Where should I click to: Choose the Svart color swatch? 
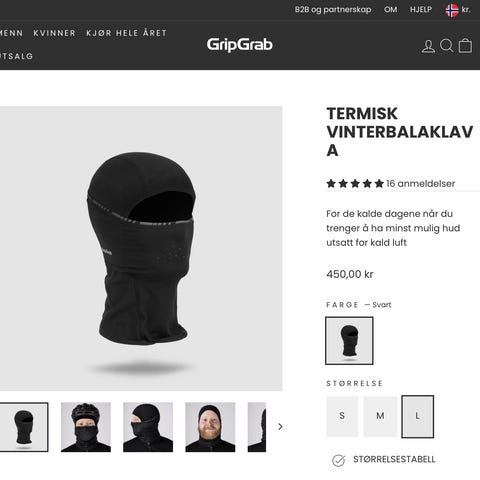349,341
